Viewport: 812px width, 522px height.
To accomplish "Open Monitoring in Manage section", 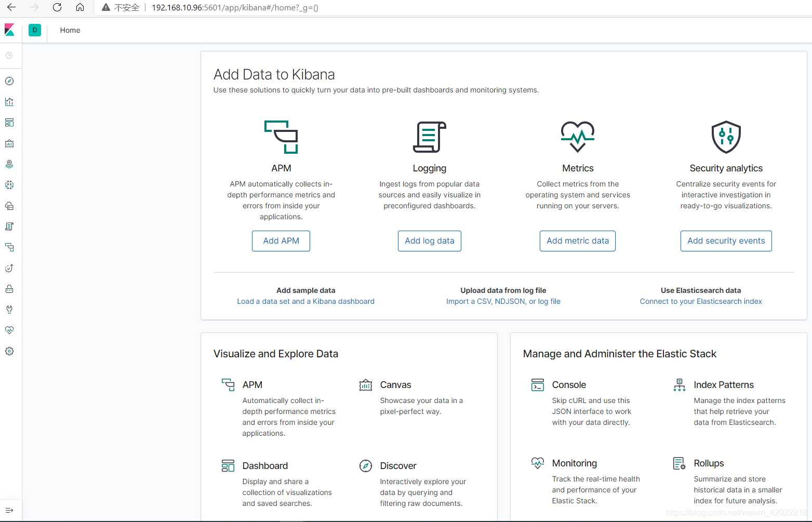I will click(575, 463).
